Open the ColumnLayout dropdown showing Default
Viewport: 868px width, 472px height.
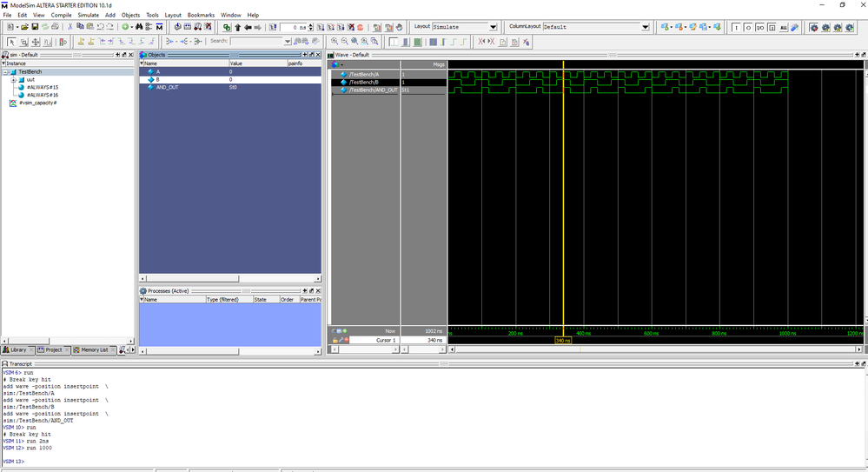595,27
